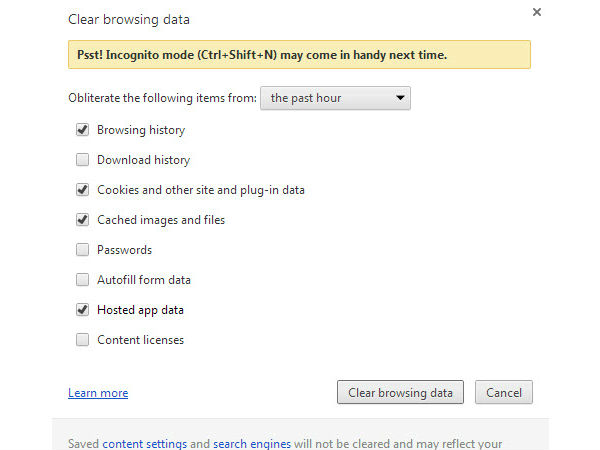
Task: Uncheck Cookies and other site data
Action: 82,190
